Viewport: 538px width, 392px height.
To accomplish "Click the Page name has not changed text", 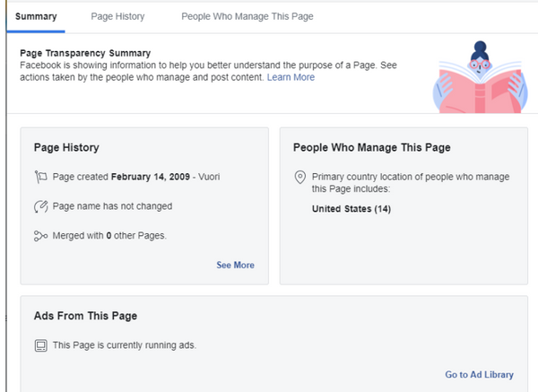I will click(x=112, y=206).
